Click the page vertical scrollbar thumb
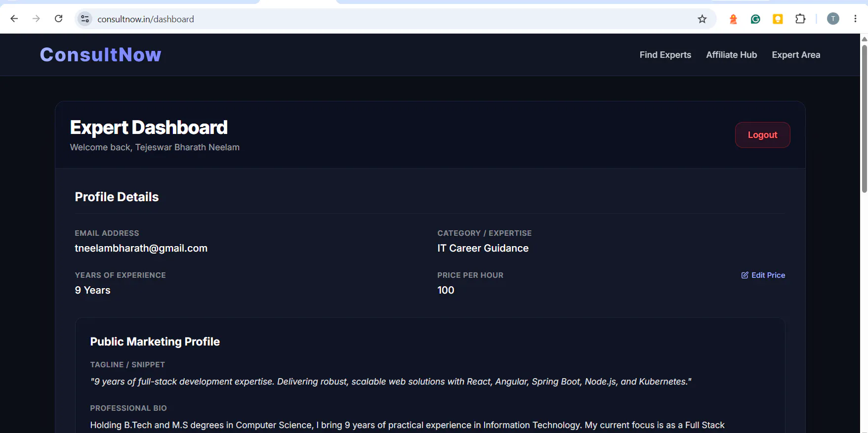This screenshot has width=868, height=433. (864, 119)
